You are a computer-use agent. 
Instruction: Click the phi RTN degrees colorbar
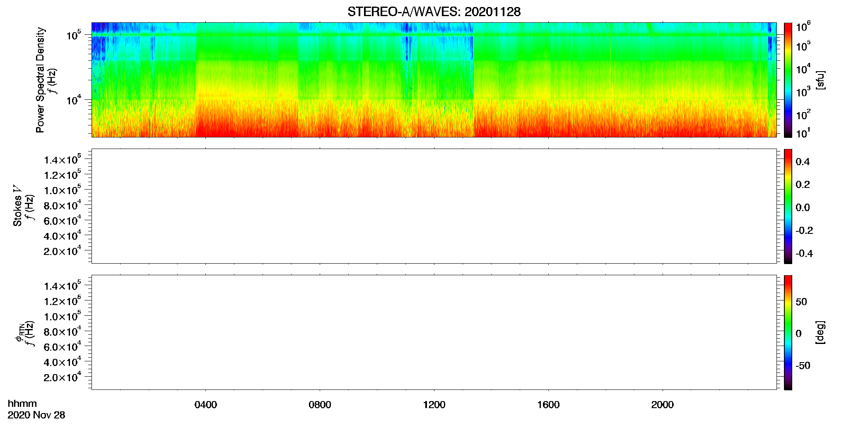(x=788, y=332)
